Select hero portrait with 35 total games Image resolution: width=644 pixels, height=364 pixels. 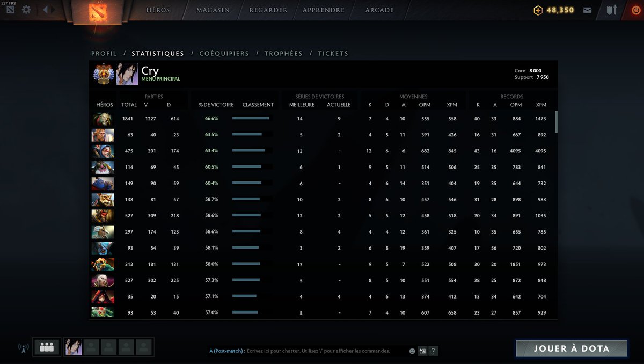click(103, 296)
